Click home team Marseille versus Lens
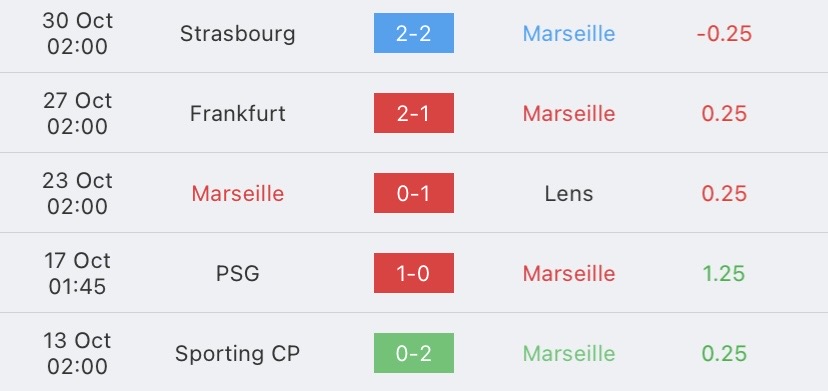The width and height of the screenshot is (828, 391). (x=238, y=193)
